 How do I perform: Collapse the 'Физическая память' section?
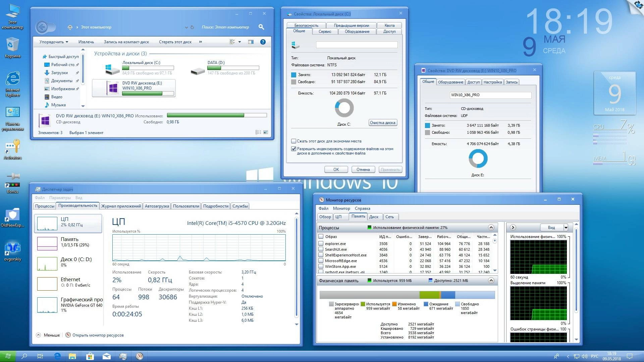(491, 281)
